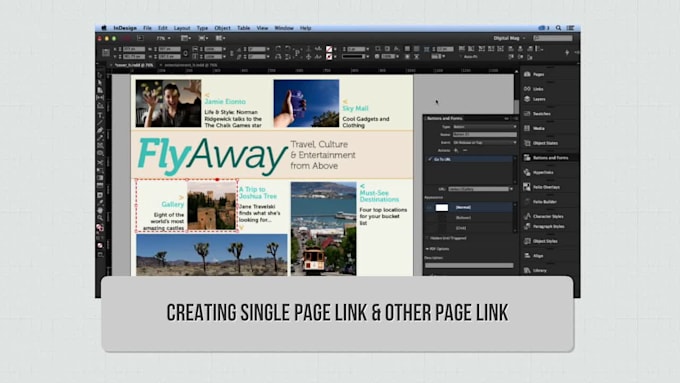Screen dimensions: 680x383
Task: Click the Sky Mall phone image
Action: pyautogui.click(x=306, y=103)
